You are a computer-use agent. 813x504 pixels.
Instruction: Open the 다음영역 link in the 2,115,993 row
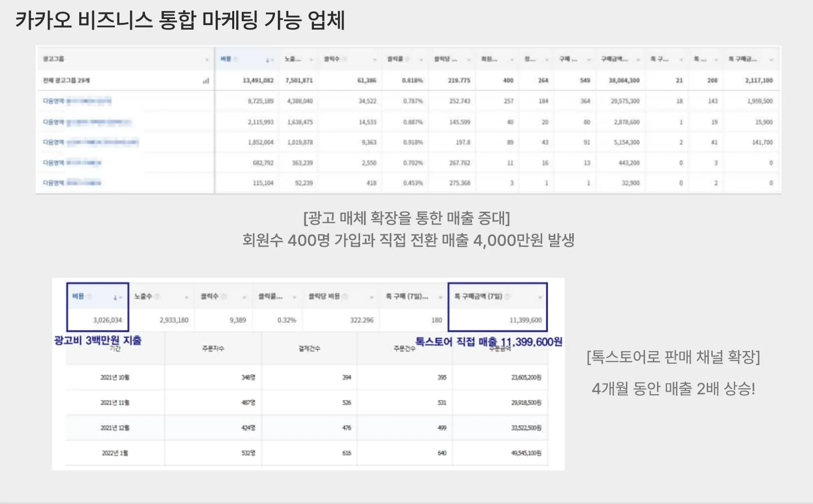[87, 122]
